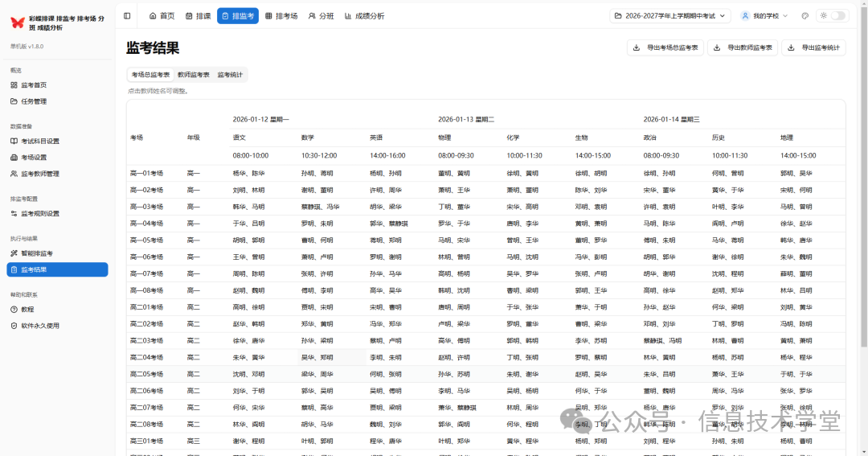Click 导出监考统计 button
This screenshot has width=868, height=456.
pos(813,47)
